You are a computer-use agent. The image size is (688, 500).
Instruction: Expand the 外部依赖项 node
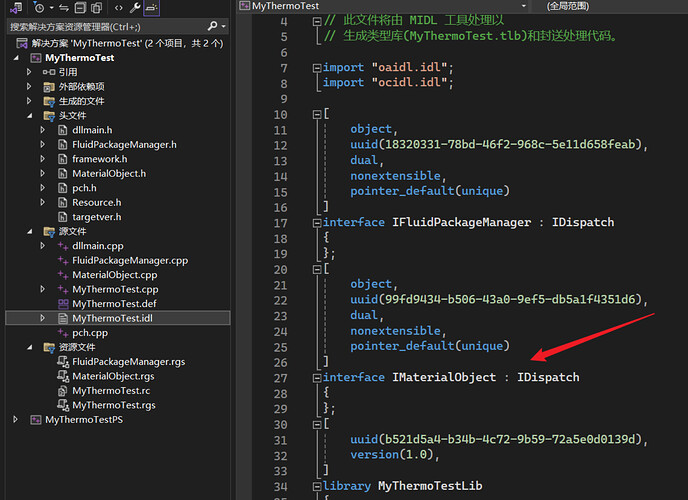pyautogui.click(x=29, y=86)
